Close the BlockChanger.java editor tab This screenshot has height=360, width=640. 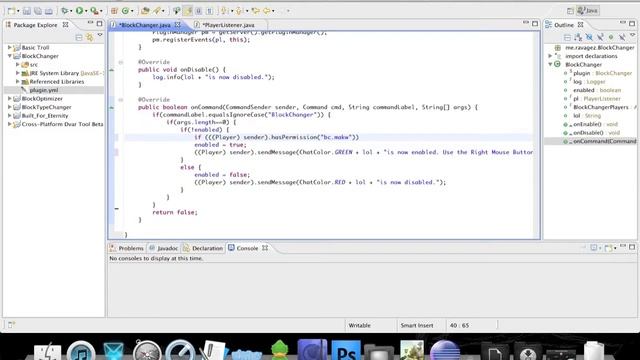coord(178,25)
